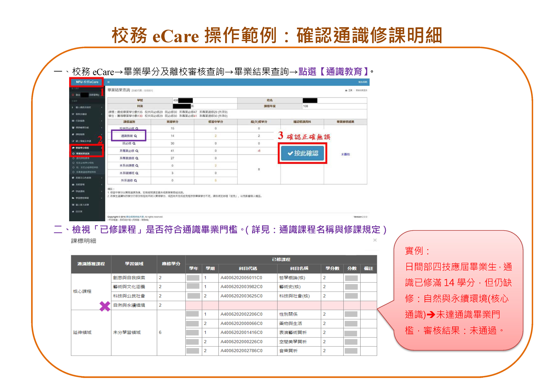Click the magnifier icon beside 校共同必修
Viewport: 554px width, 392px height.
click(x=137, y=129)
